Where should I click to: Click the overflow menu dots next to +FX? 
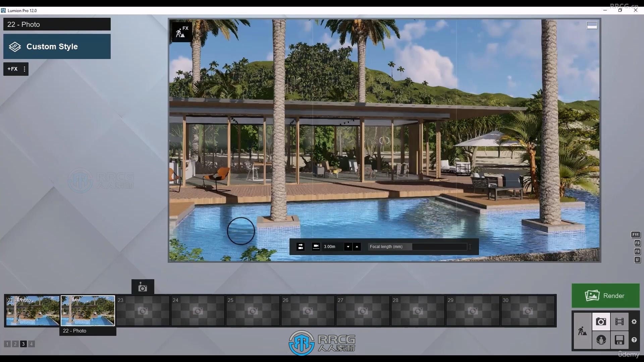tap(24, 68)
